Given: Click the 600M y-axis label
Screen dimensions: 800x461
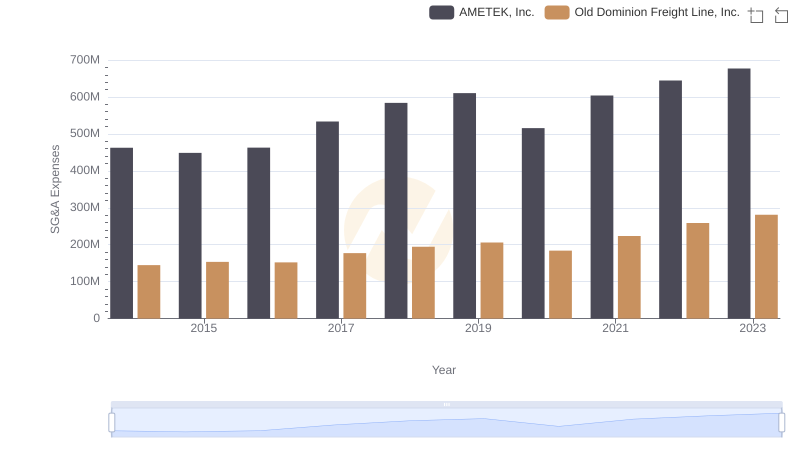Looking at the screenshot, I should [x=85, y=97].
